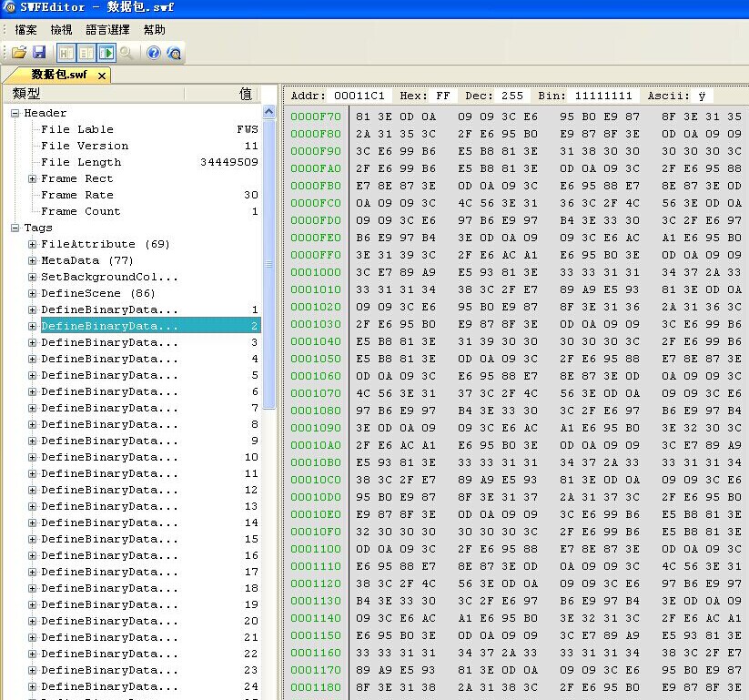
Task: Close the 数据包.swf tab
Action: [102, 76]
